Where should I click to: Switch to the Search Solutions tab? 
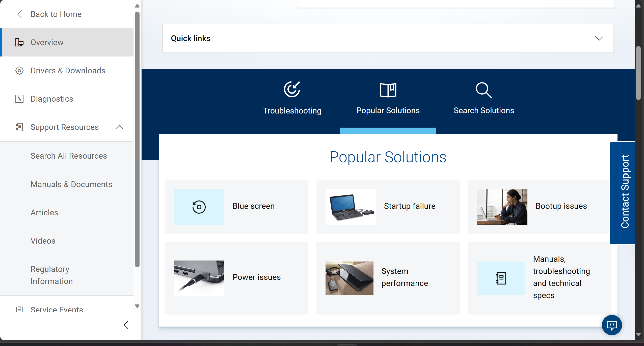[x=484, y=110]
